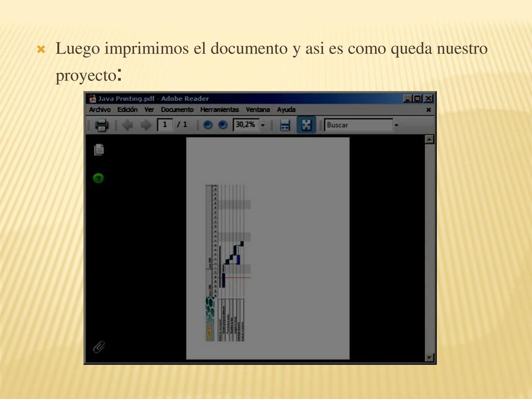
Task: Open the Archivo menu
Action: point(100,110)
